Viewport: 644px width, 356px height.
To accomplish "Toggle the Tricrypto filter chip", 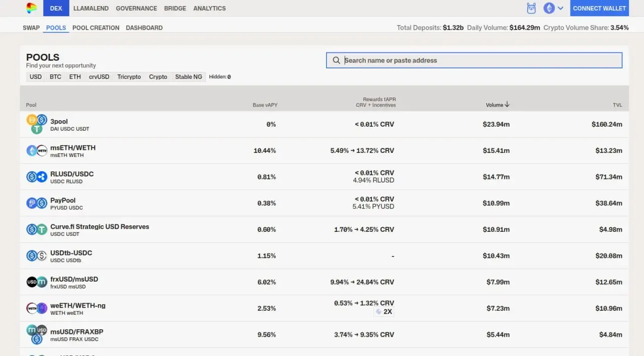I will [x=129, y=77].
